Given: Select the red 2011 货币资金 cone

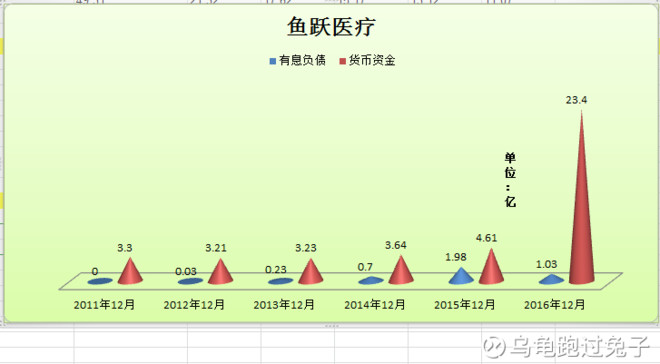Looking at the screenshot, I should (x=130, y=274).
